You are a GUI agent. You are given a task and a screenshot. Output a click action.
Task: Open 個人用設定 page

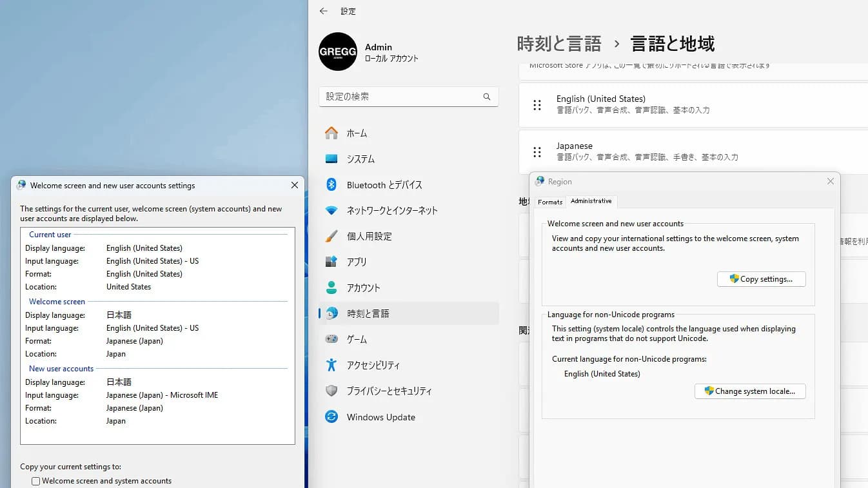point(409,236)
